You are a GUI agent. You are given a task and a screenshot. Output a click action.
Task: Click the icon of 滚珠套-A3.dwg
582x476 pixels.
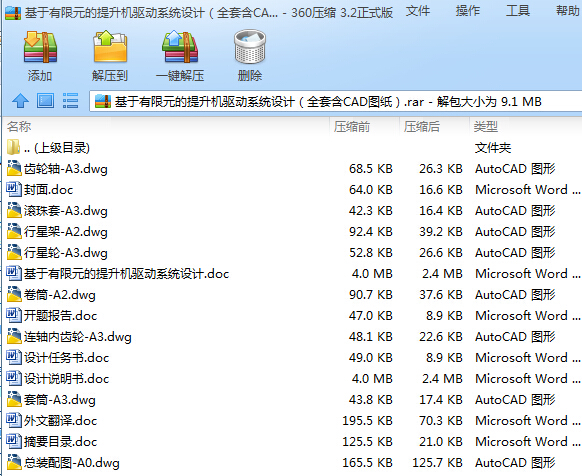coord(14,210)
